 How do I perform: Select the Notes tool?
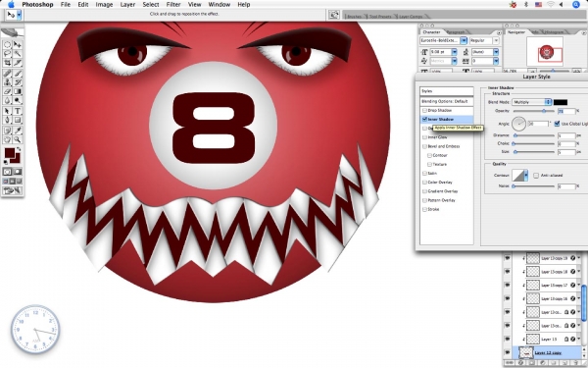click(7, 131)
